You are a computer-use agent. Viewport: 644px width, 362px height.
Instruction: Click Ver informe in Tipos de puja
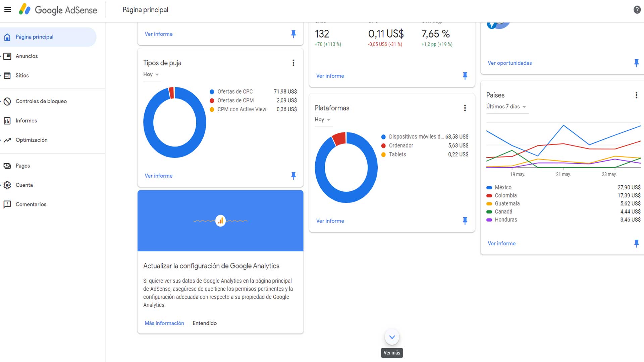click(x=159, y=176)
